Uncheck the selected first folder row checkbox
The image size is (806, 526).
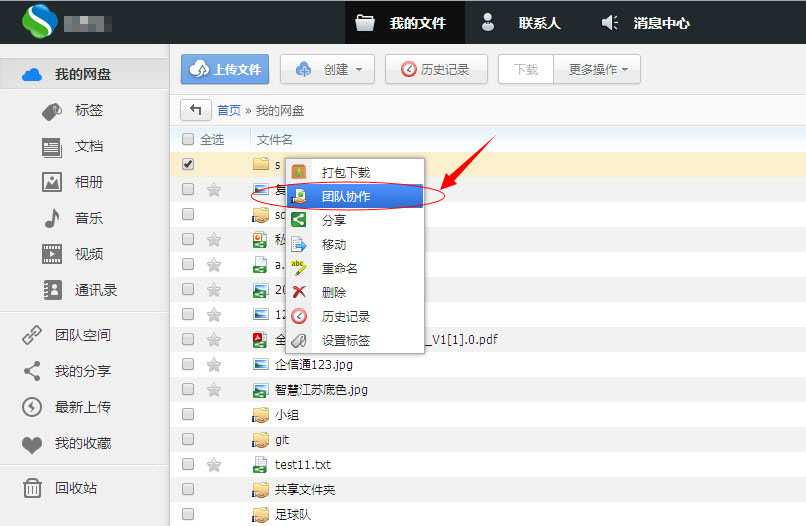(188, 164)
